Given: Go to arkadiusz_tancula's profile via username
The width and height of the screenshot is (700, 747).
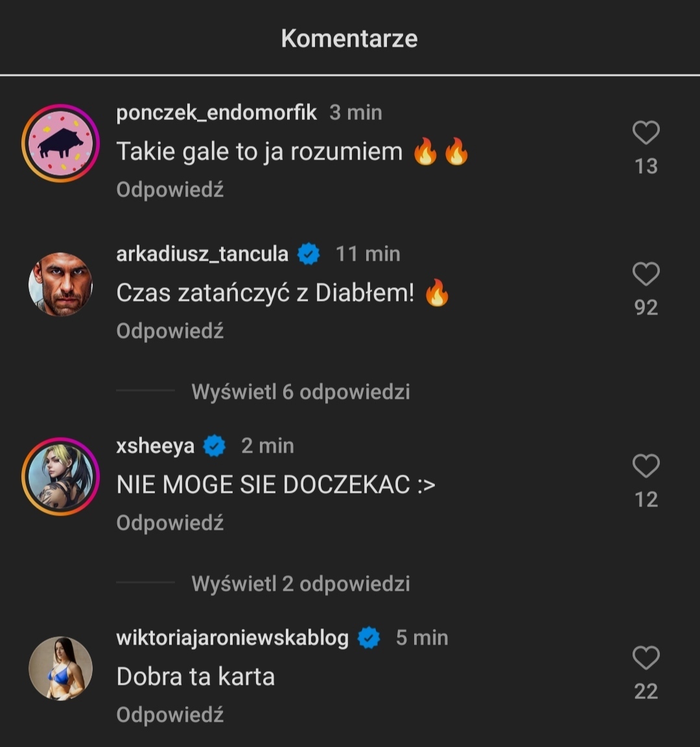Looking at the screenshot, I should (202, 254).
